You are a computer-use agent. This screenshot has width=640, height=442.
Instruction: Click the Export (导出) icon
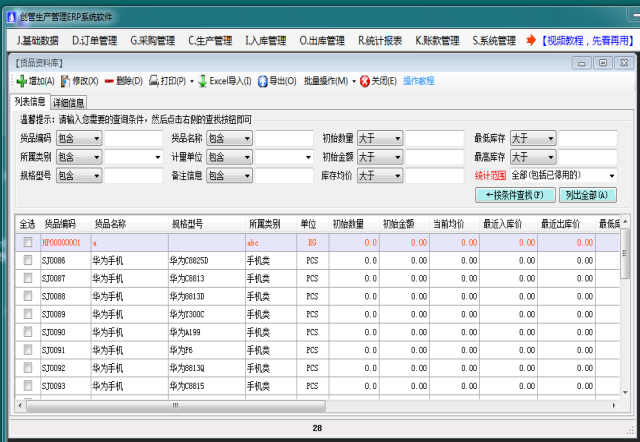263,81
